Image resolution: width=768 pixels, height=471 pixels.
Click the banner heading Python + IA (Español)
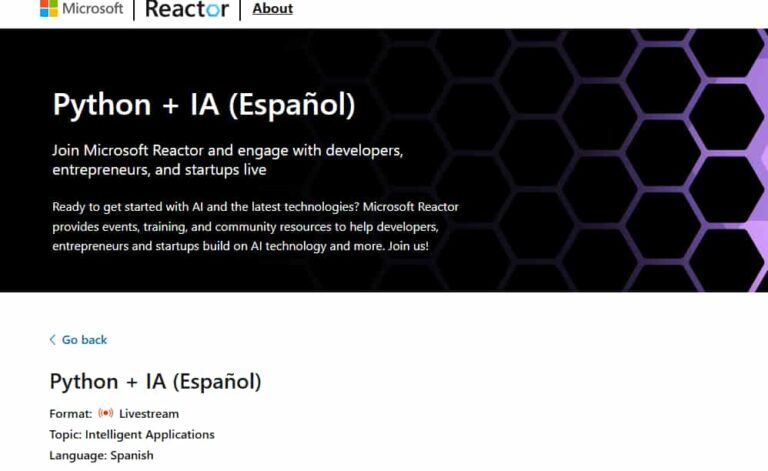click(203, 104)
